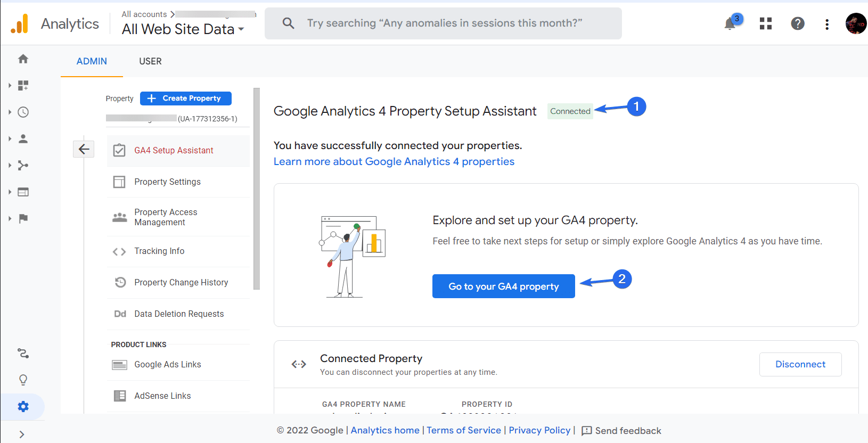The height and width of the screenshot is (443, 868).
Task: Click the Data Deletion Requests Dd icon
Action: point(120,314)
